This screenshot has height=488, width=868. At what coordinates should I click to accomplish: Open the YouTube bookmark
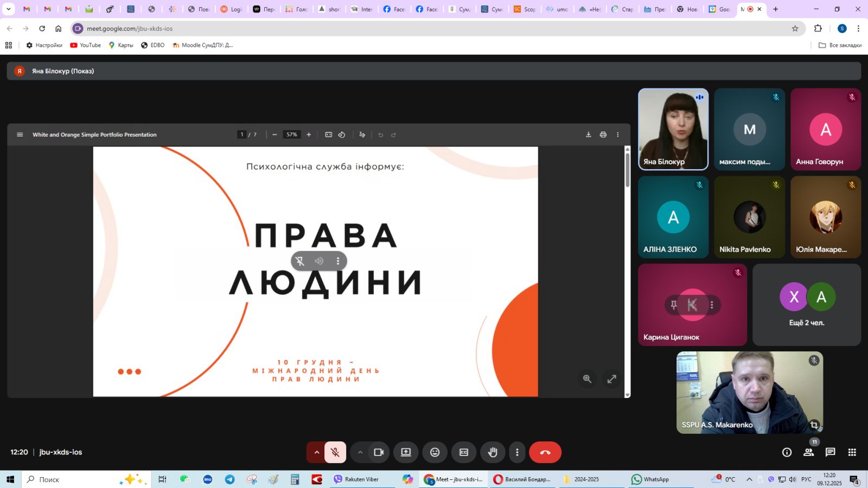point(86,45)
